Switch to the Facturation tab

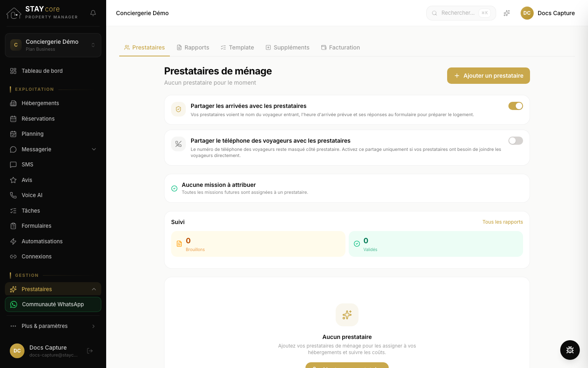(341, 47)
